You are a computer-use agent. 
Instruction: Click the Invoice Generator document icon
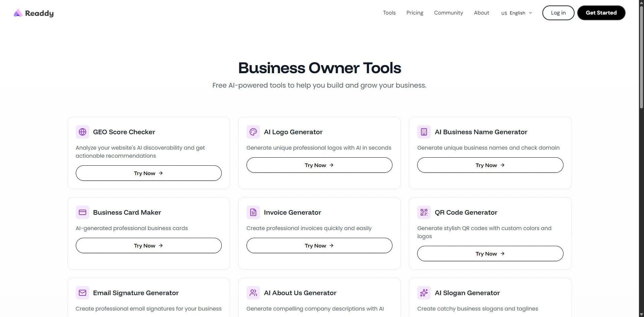[x=253, y=212]
